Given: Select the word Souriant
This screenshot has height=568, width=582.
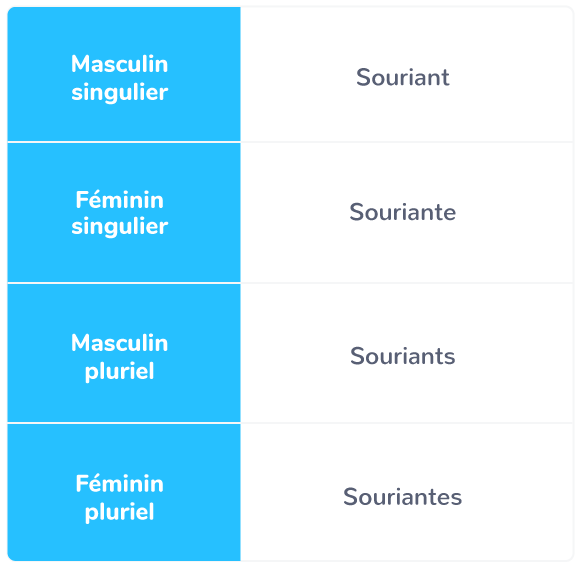Looking at the screenshot, I should [x=403, y=77].
